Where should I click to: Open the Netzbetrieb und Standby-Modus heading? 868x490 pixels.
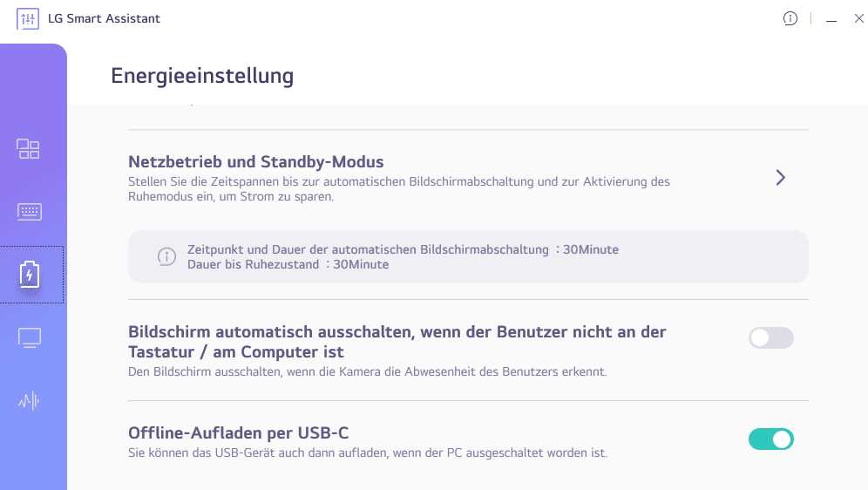tap(256, 162)
